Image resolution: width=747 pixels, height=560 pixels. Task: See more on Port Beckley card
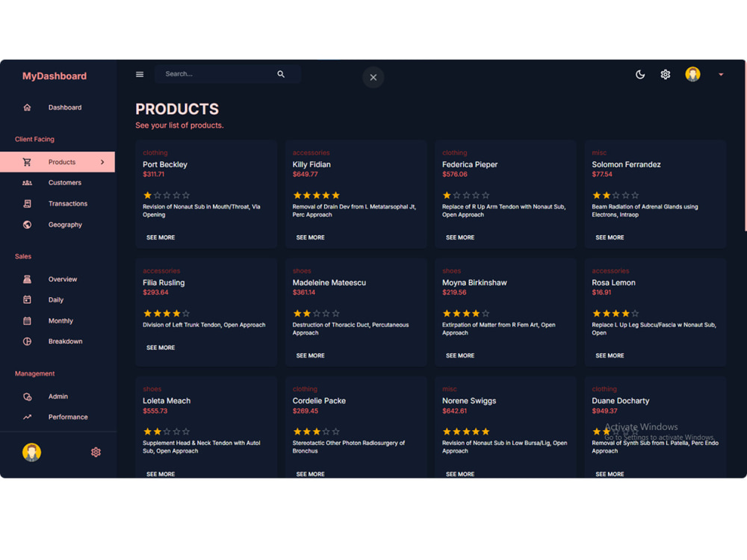[x=161, y=237]
